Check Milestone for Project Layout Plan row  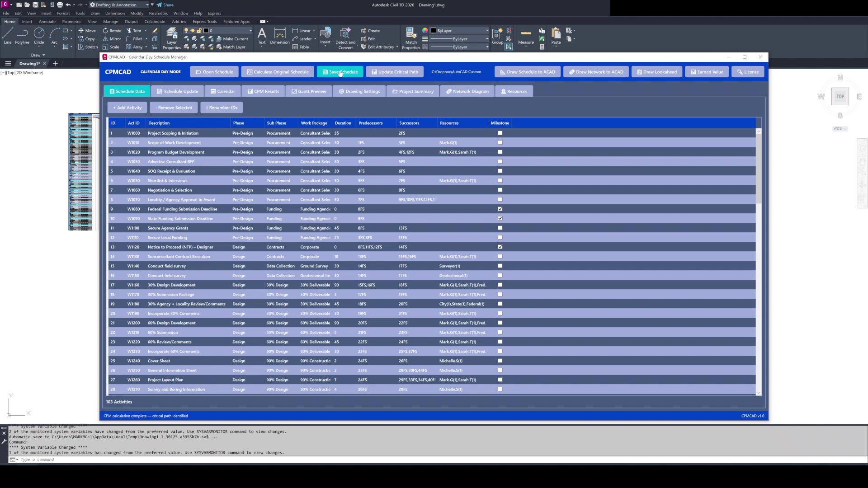500,380
